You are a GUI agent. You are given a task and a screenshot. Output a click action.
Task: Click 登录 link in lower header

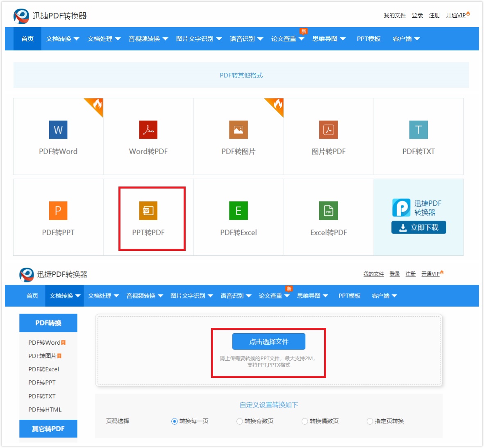click(395, 274)
